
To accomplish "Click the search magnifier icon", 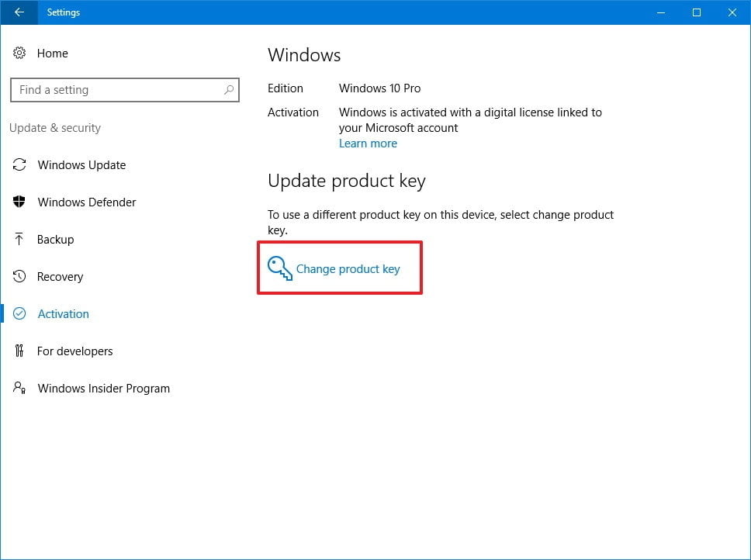I will tap(229, 90).
